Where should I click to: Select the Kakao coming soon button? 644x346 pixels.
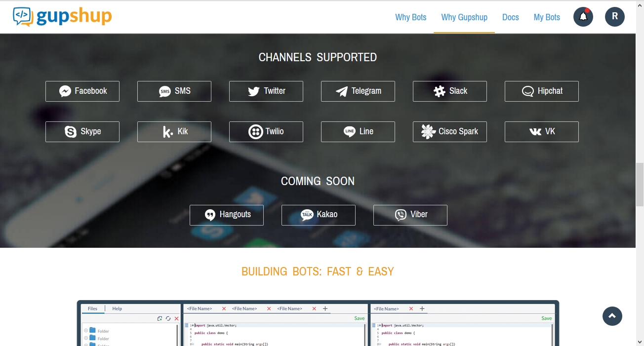pos(319,215)
